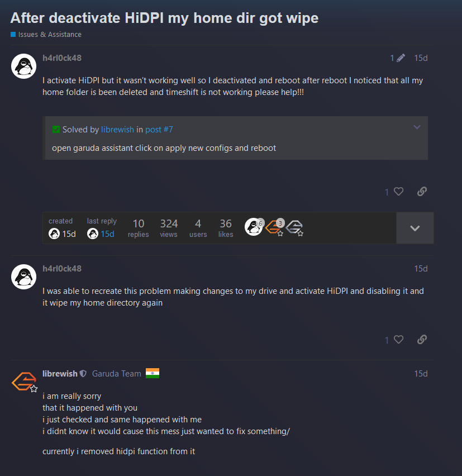Open librewish profile link in solved box
Viewport: 462px width, 476px height.
click(x=117, y=130)
